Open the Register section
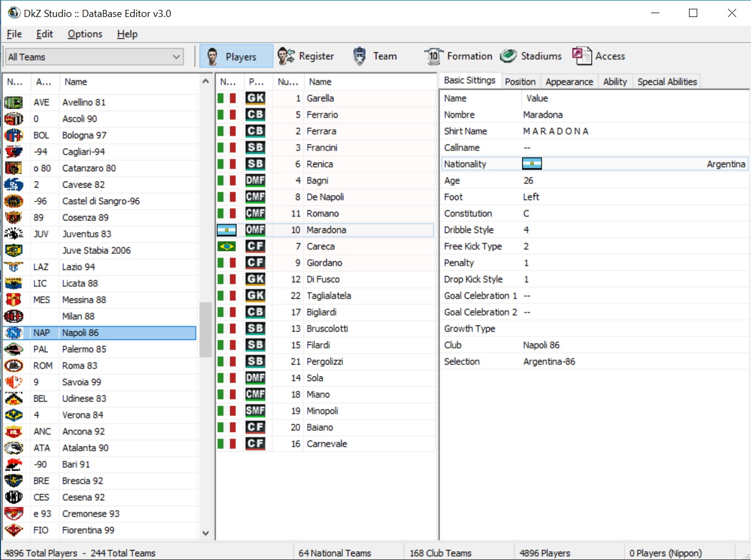 (x=306, y=56)
